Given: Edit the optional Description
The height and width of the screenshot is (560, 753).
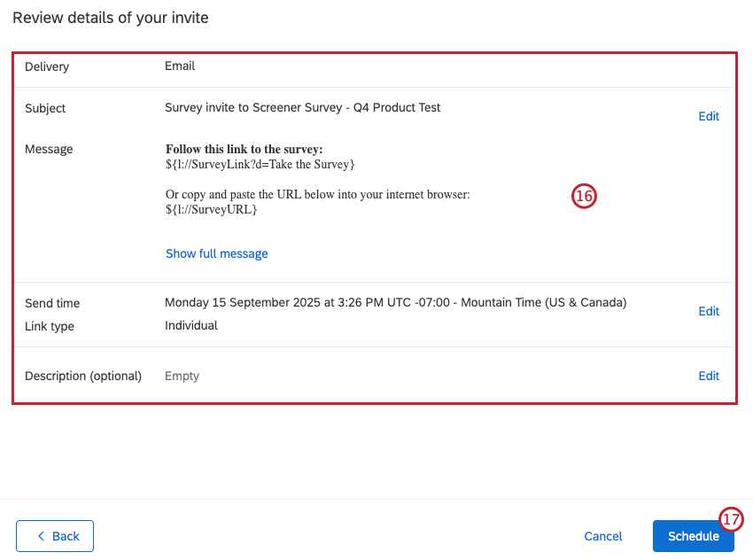Looking at the screenshot, I should coord(709,376).
